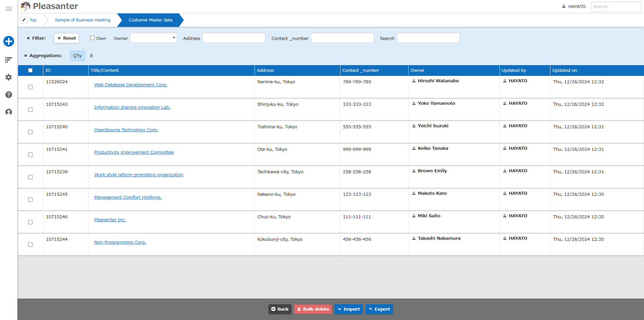This screenshot has height=320, width=644.
Task: Focus the Address filter field
Action: pyautogui.click(x=234, y=38)
